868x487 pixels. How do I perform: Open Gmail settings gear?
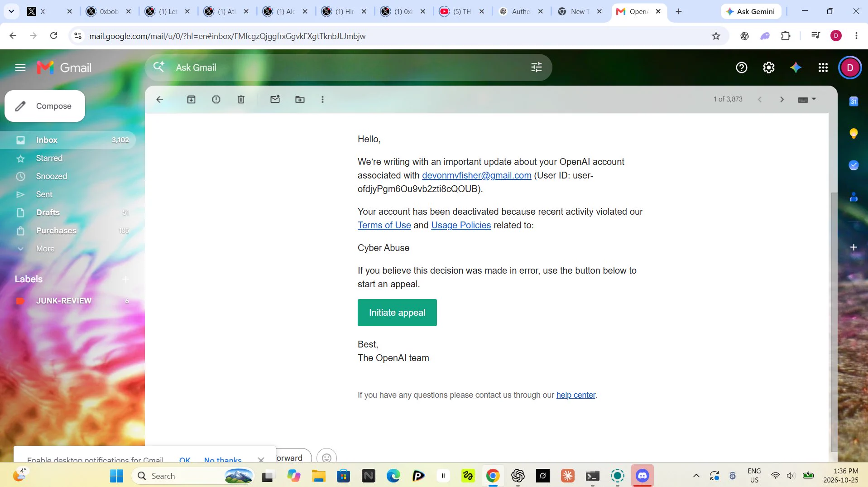(768, 68)
